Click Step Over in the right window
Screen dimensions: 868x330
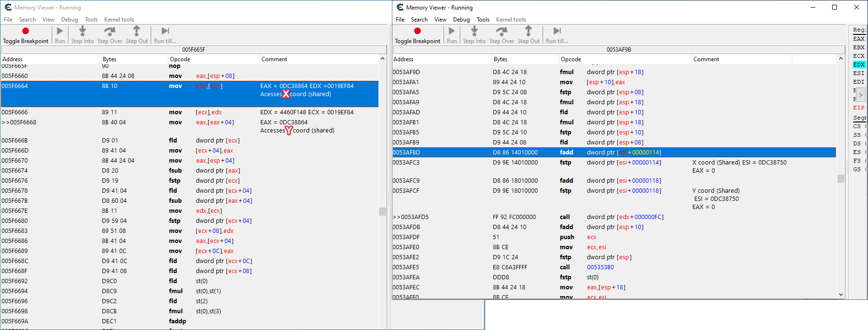point(501,35)
